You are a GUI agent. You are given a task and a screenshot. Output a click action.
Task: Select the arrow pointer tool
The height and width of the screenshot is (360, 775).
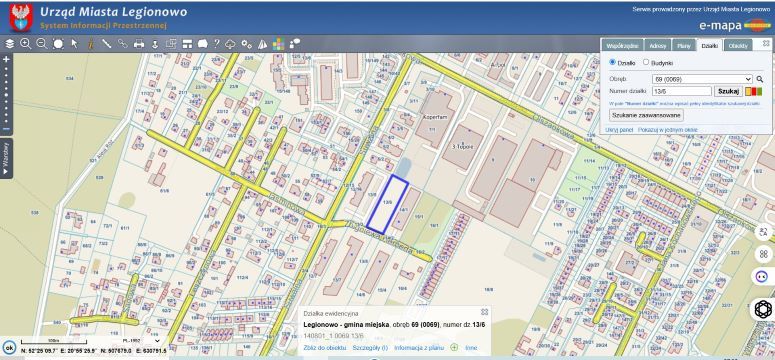coord(75,44)
